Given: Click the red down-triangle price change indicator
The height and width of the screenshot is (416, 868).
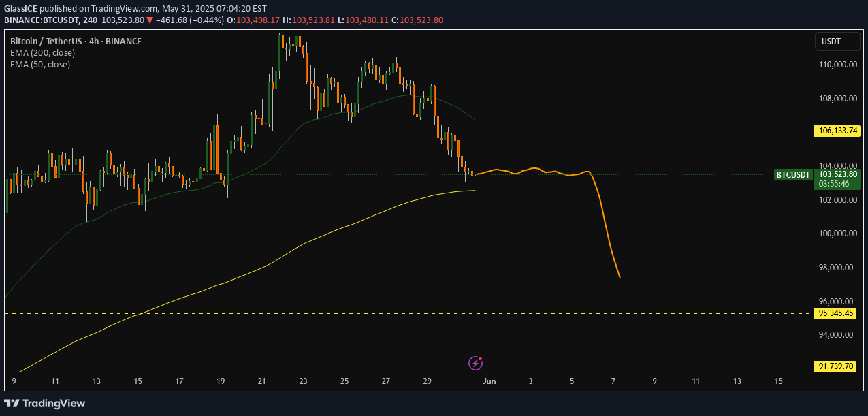Looking at the screenshot, I should [150, 20].
